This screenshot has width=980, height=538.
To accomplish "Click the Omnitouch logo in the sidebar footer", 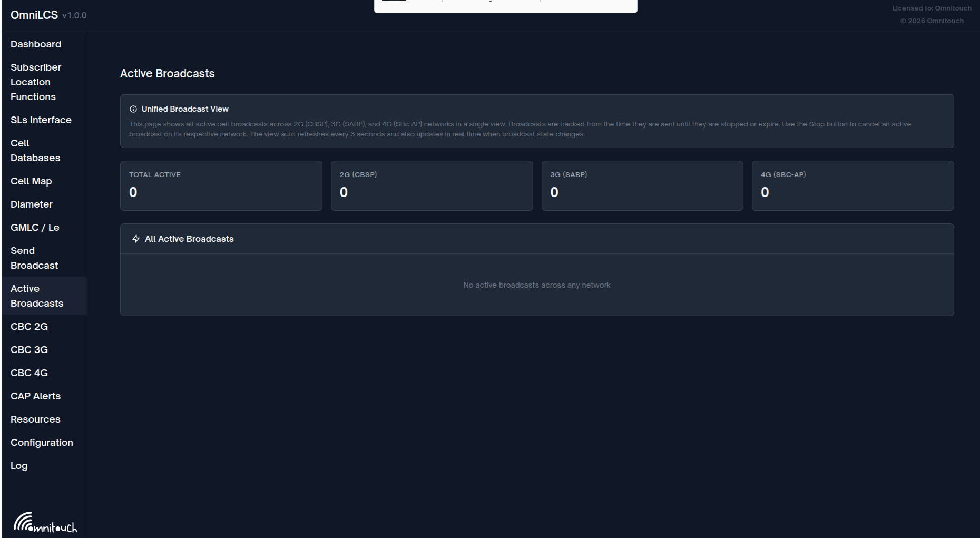I will [45, 522].
